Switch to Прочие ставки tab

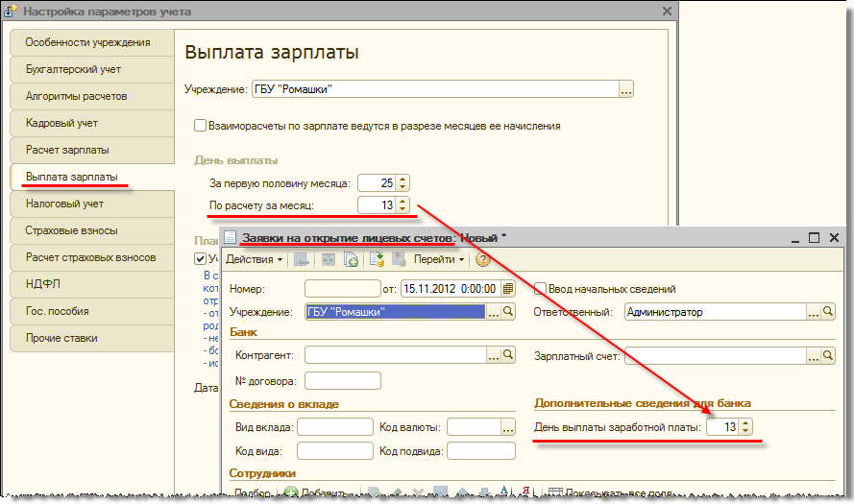tap(92, 338)
